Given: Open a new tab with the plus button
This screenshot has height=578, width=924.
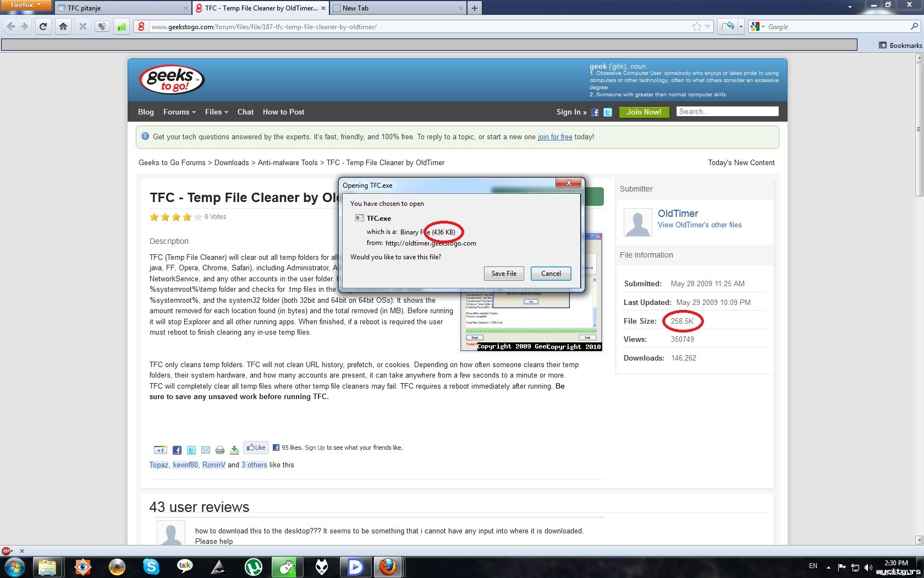Looking at the screenshot, I should [474, 8].
